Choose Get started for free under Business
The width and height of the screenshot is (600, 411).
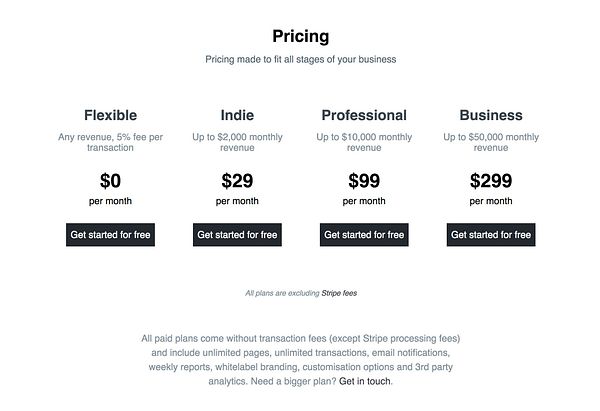491,235
